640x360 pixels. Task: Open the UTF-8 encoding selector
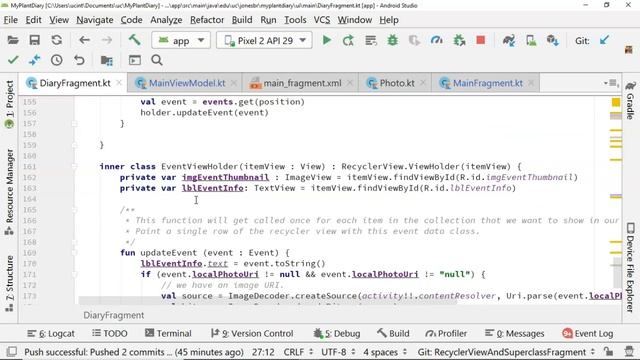(338, 352)
